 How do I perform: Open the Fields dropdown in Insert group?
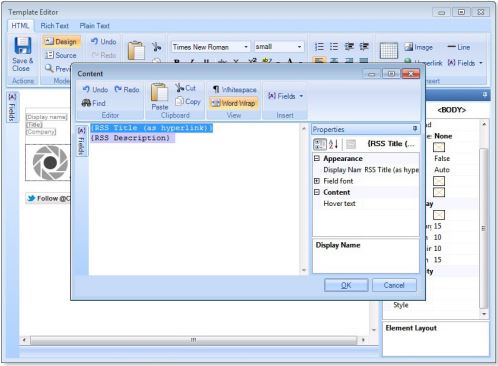(286, 96)
